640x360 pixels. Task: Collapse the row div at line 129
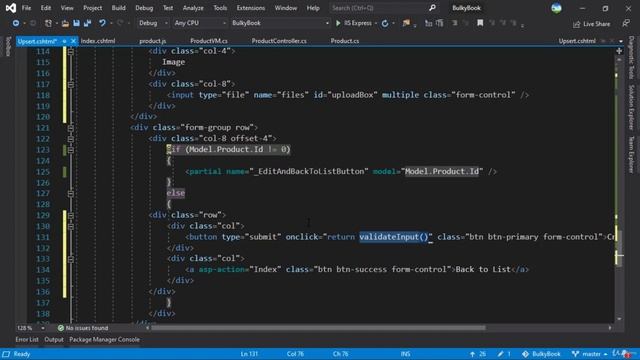coord(71,215)
